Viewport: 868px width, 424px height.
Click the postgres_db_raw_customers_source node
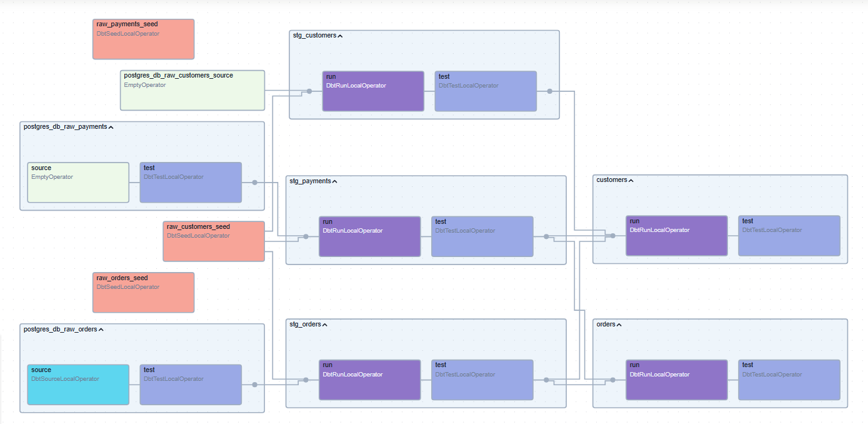pyautogui.click(x=192, y=90)
